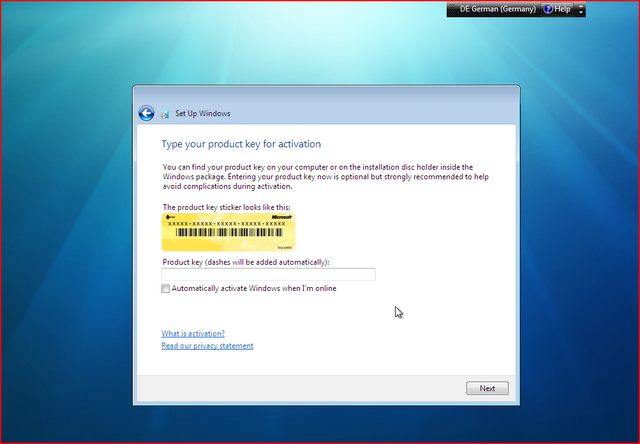640x444 pixels.
Task: Enable automatic Windows activation checkbox
Action: coord(166,289)
